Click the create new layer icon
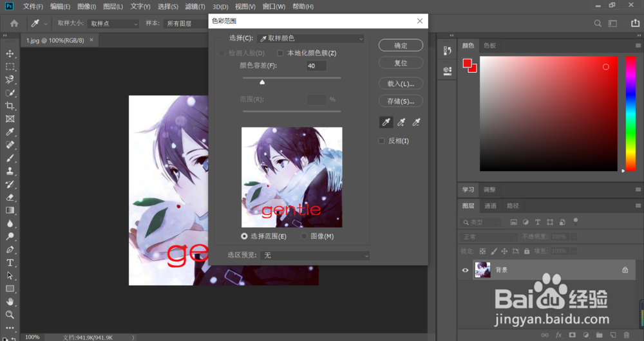Viewport: 644px width, 341px height. (x=613, y=335)
